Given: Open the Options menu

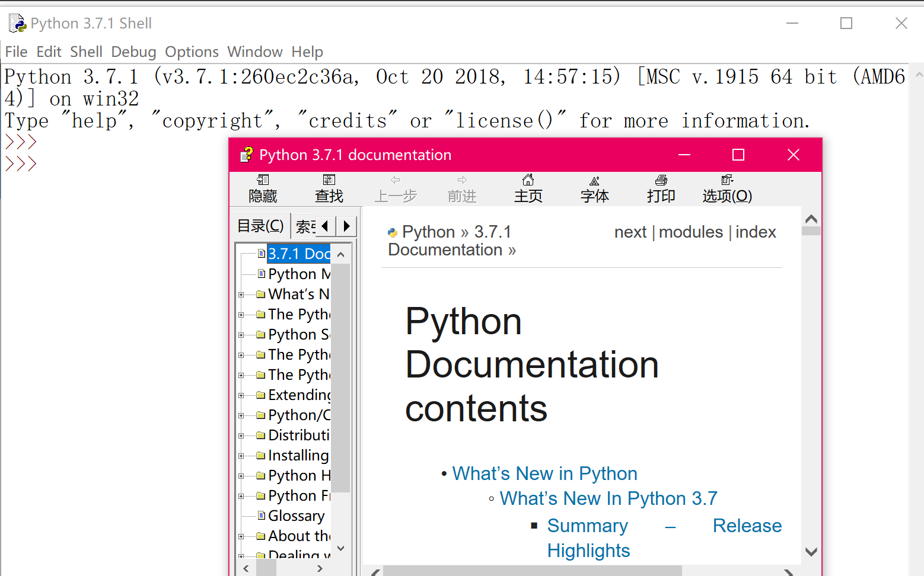Looking at the screenshot, I should [192, 52].
